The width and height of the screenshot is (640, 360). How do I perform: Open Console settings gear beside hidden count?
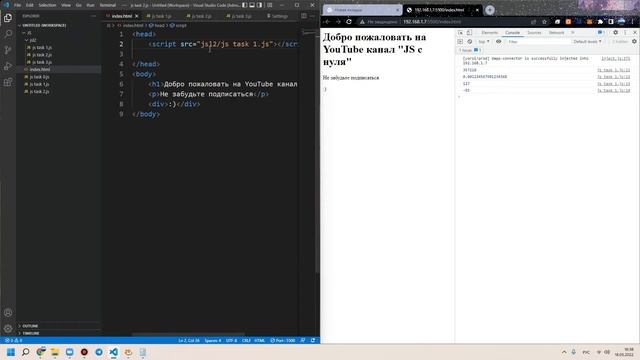pyautogui.click(x=634, y=42)
